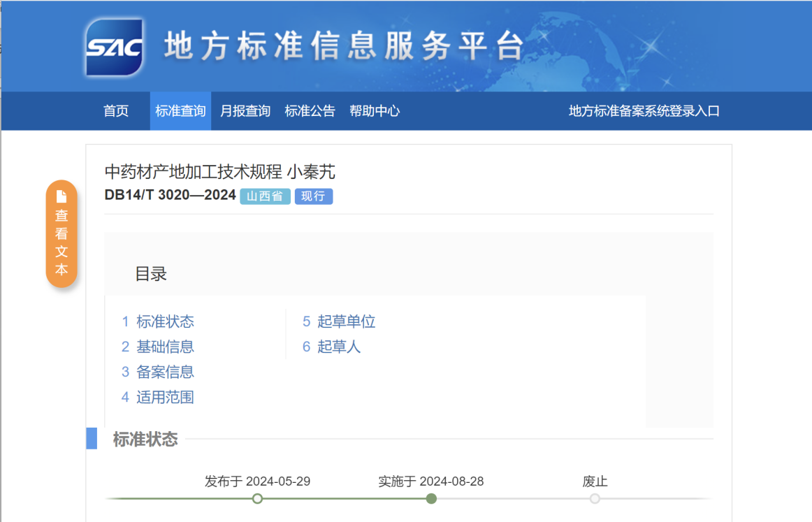812x522 pixels.
Task: Click the 现行 status badge
Action: (313, 196)
